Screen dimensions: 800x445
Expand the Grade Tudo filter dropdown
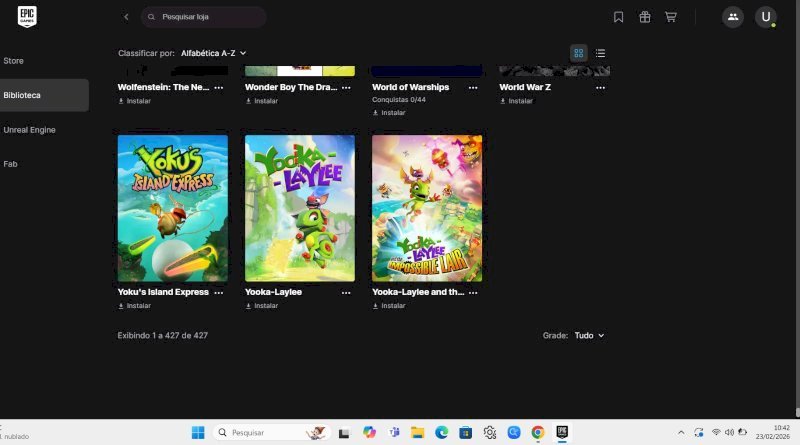click(589, 336)
